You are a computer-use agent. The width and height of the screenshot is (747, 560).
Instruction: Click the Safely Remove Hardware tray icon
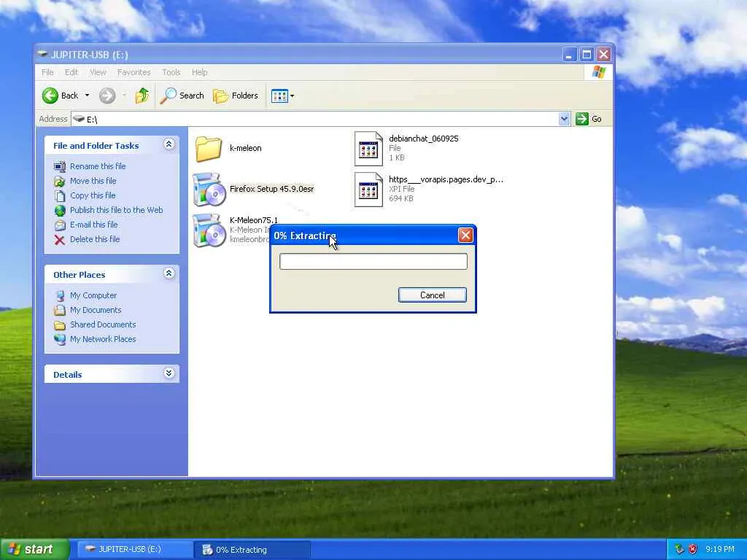coord(679,550)
